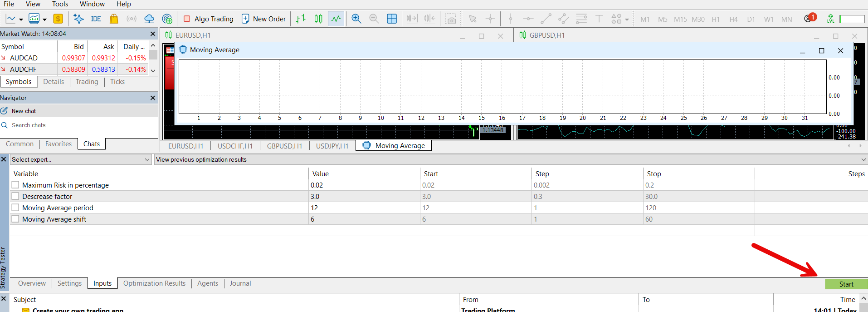Open the IDE MetaEditor icon

pos(96,19)
